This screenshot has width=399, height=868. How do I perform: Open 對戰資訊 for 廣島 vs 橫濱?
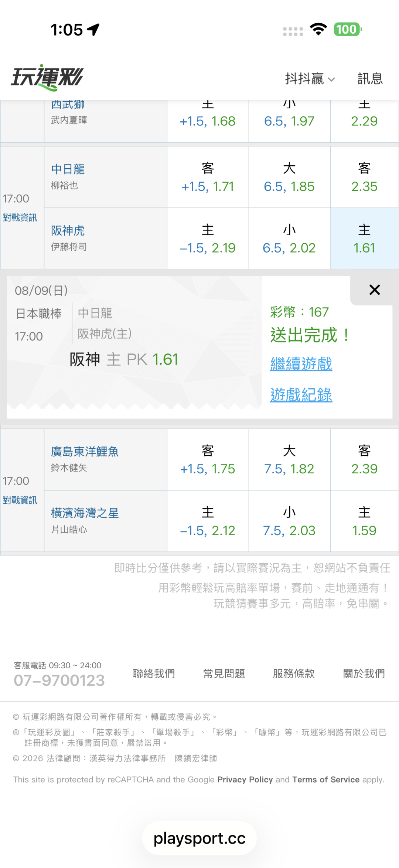tap(20, 500)
